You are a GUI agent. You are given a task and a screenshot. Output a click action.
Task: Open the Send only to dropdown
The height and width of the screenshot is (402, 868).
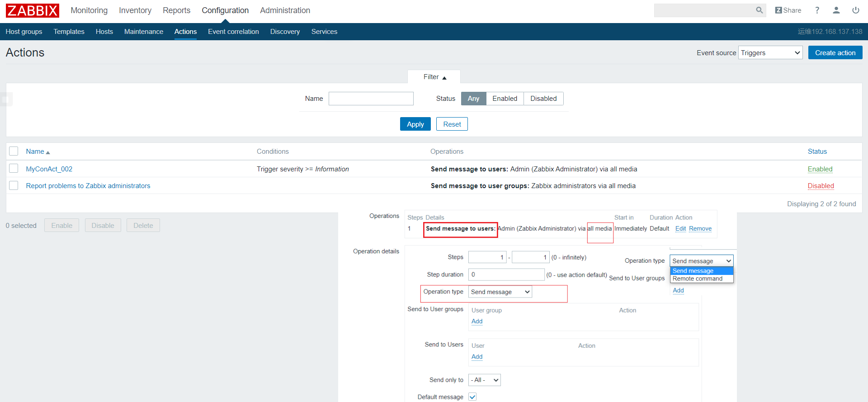point(485,380)
